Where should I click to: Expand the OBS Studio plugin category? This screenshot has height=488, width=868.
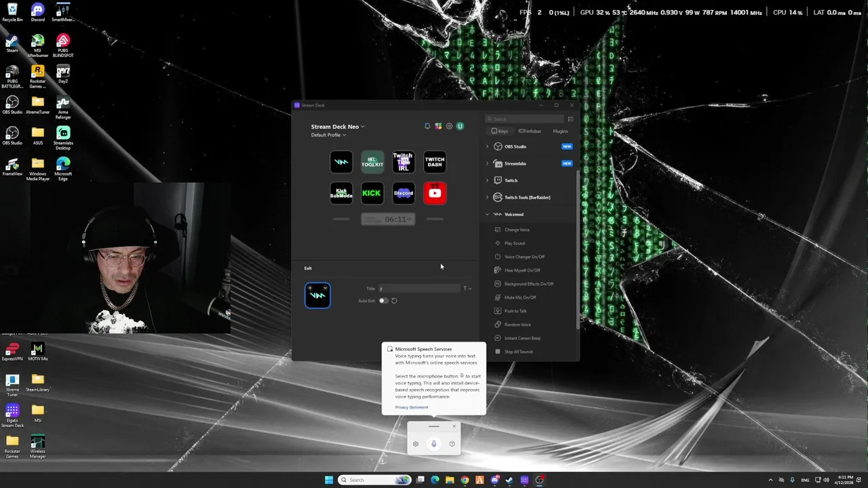(487, 146)
